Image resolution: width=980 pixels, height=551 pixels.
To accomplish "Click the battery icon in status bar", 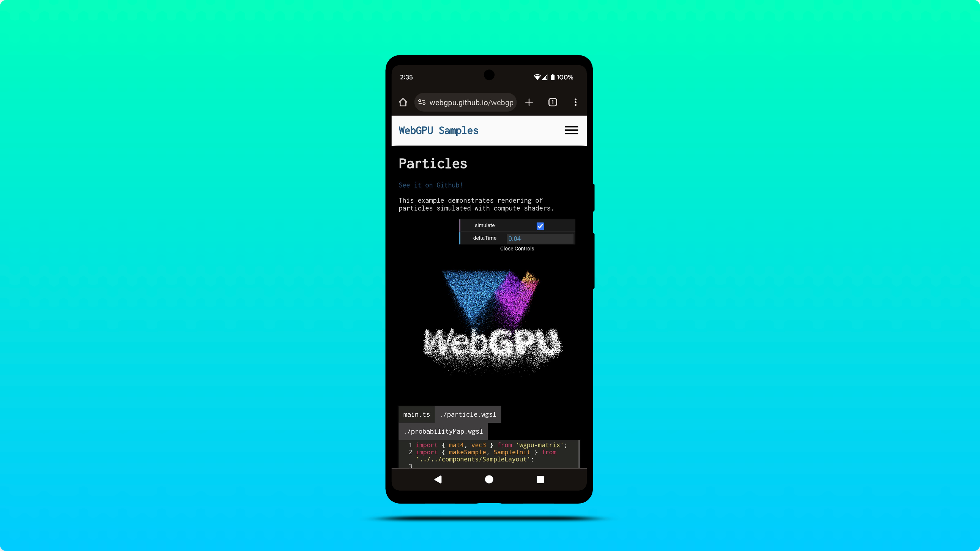I will click(553, 77).
